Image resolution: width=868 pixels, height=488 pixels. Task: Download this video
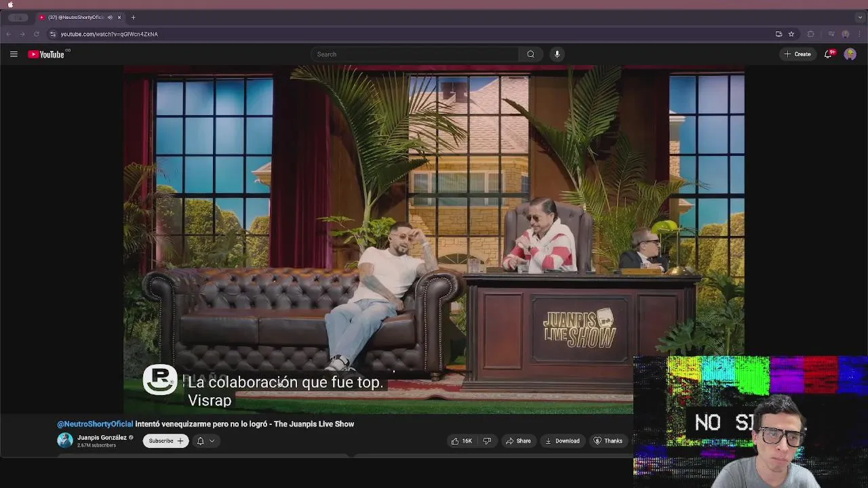563,441
